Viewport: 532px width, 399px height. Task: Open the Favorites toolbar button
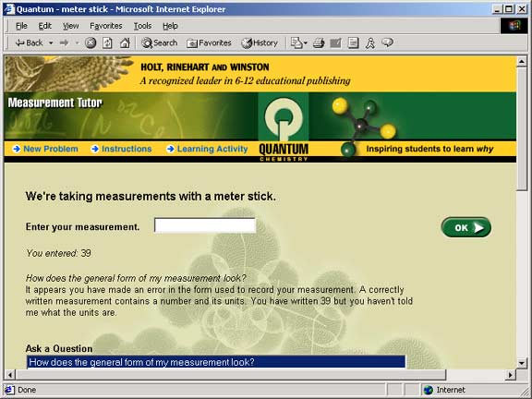209,43
